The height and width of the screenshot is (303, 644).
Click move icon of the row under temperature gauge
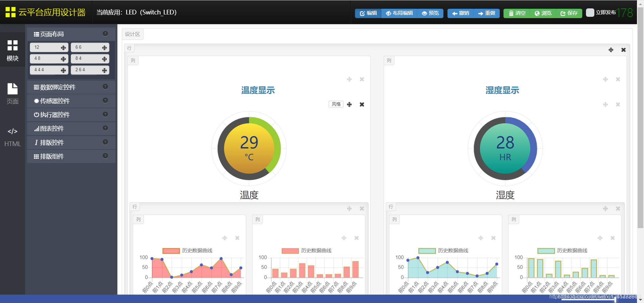[x=349, y=209]
